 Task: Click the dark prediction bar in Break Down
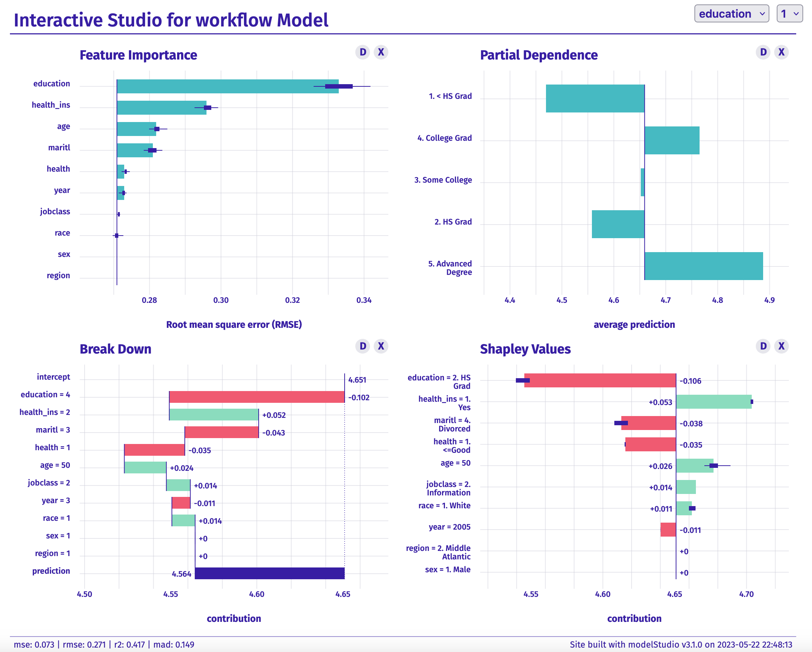(x=270, y=573)
